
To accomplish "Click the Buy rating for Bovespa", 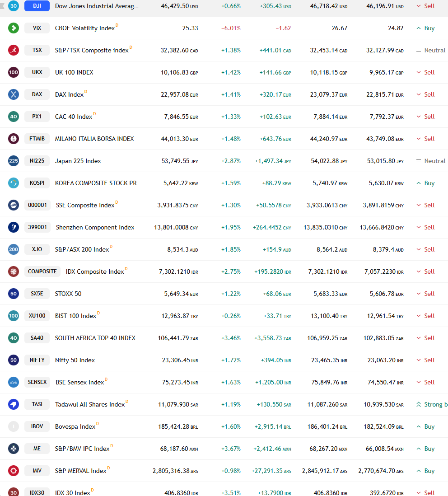I will point(425,426).
